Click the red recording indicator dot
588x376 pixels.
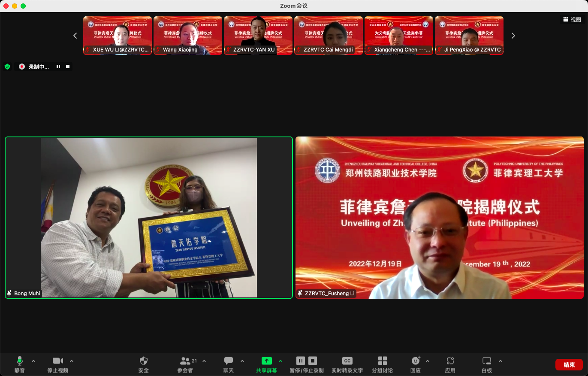pos(22,67)
